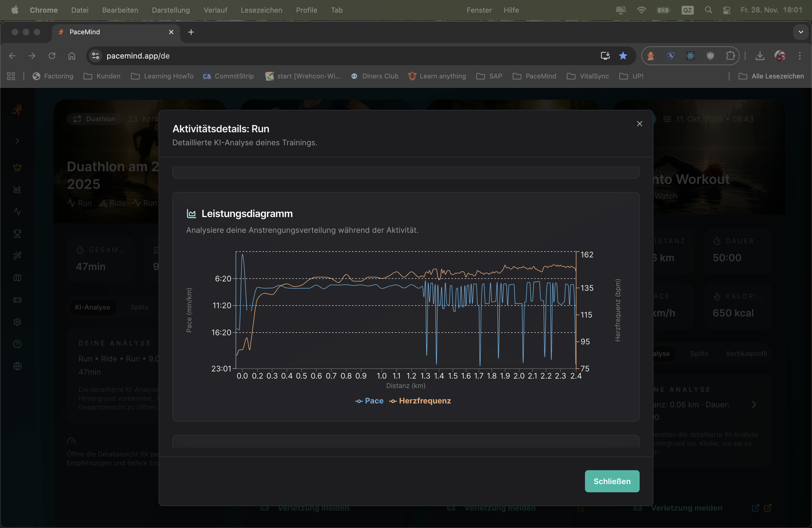Screen dimensions: 812x528
Task: Open the PaceMind bookmarks folder
Action: pos(534,76)
